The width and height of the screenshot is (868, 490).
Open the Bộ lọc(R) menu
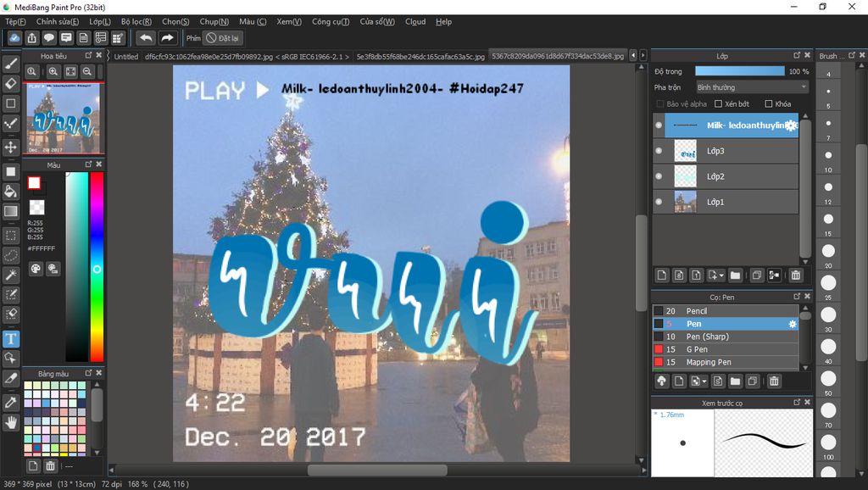pos(136,21)
